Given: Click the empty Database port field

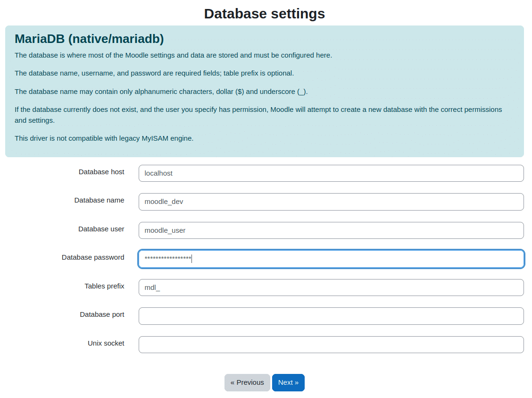Looking at the screenshot, I should coord(331,316).
